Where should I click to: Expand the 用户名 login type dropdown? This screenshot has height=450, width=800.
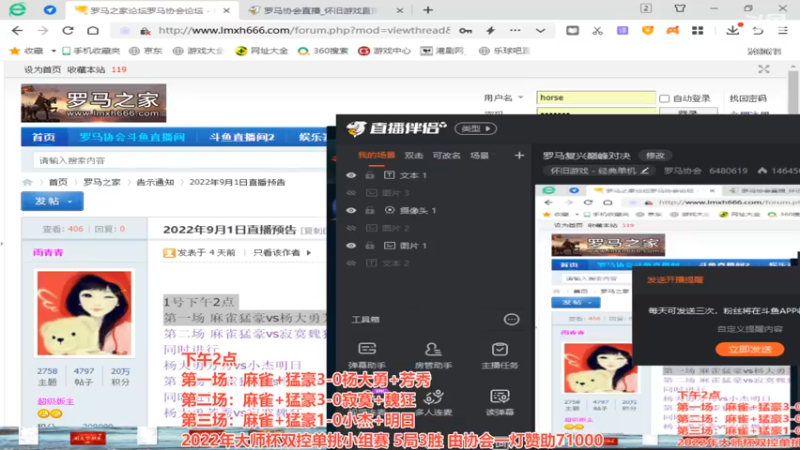pos(521,97)
